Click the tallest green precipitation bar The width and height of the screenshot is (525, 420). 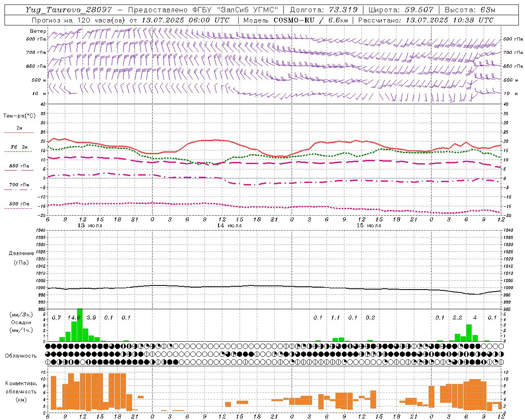click(x=80, y=325)
